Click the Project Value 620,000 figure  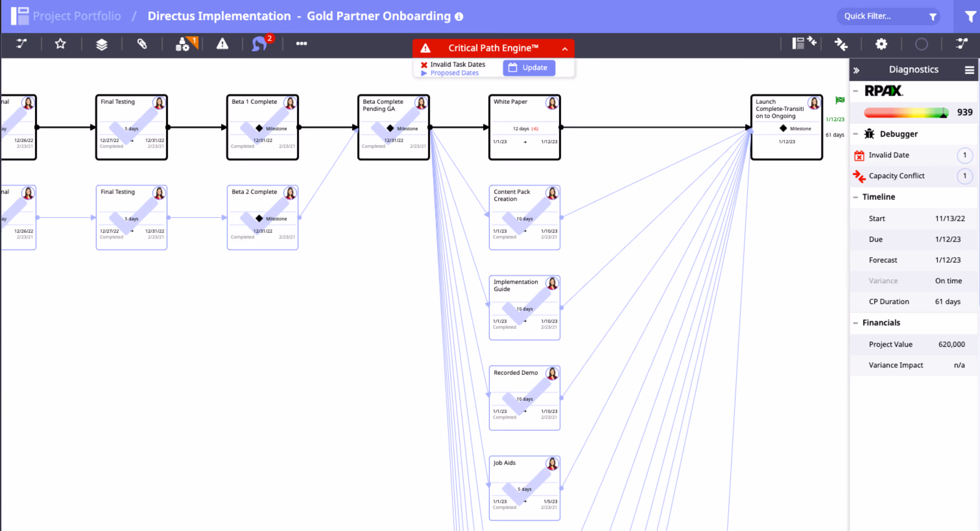[x=951, y=344]
